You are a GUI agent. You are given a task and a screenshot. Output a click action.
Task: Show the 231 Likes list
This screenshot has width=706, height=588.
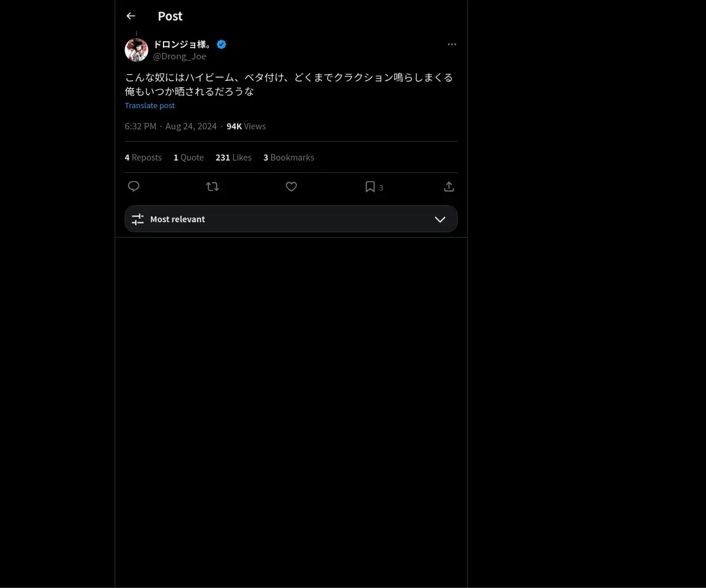tap(234, 157)
